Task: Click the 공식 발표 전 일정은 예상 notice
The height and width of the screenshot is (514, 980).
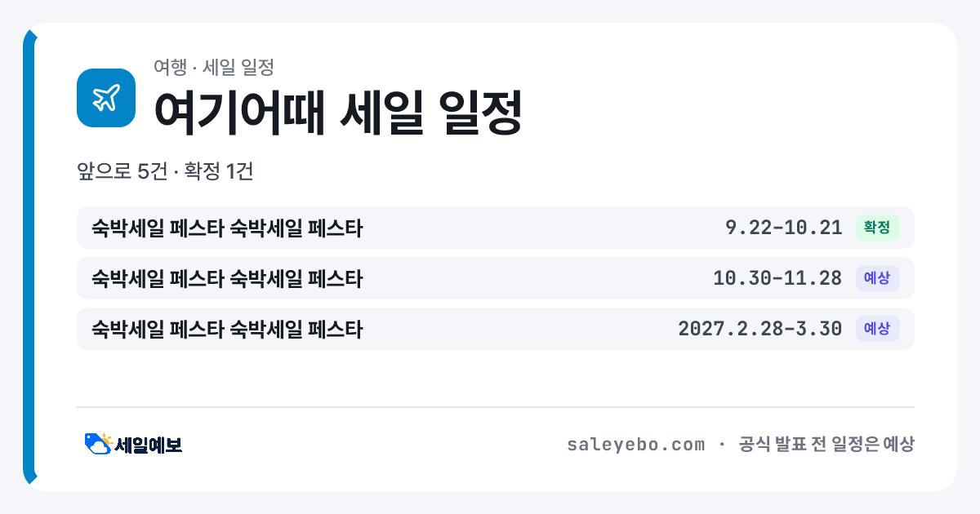Action: click(x=826, y=445)
